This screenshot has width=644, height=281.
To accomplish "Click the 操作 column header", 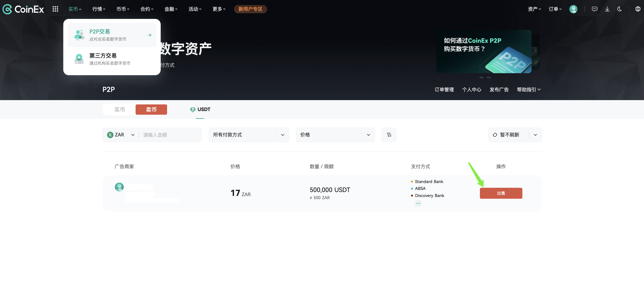I will [x=501, y=166].
